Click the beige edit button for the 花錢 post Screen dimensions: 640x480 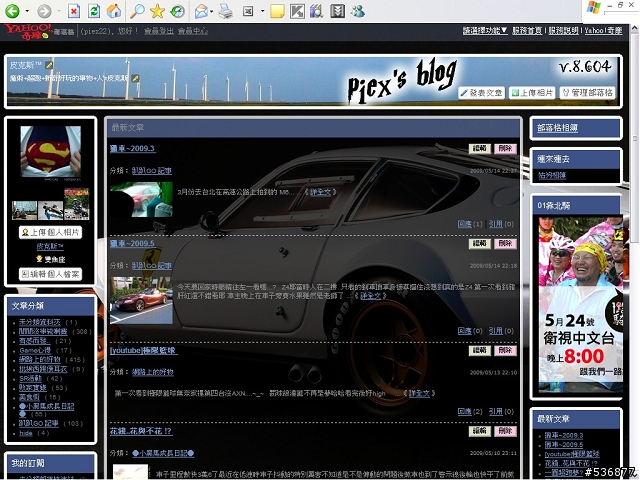point(480,431)
